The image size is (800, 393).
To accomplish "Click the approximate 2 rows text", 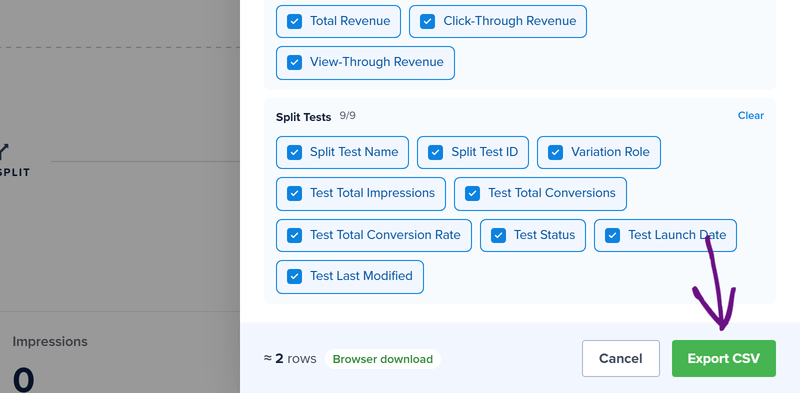I will [290, 359].
